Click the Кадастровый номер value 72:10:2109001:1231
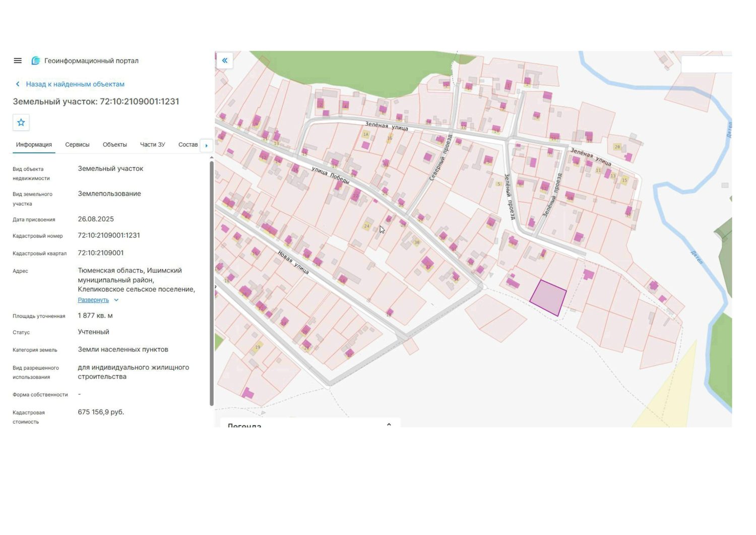The width and height of the screenshot is (756, 535). click(109, 235)
